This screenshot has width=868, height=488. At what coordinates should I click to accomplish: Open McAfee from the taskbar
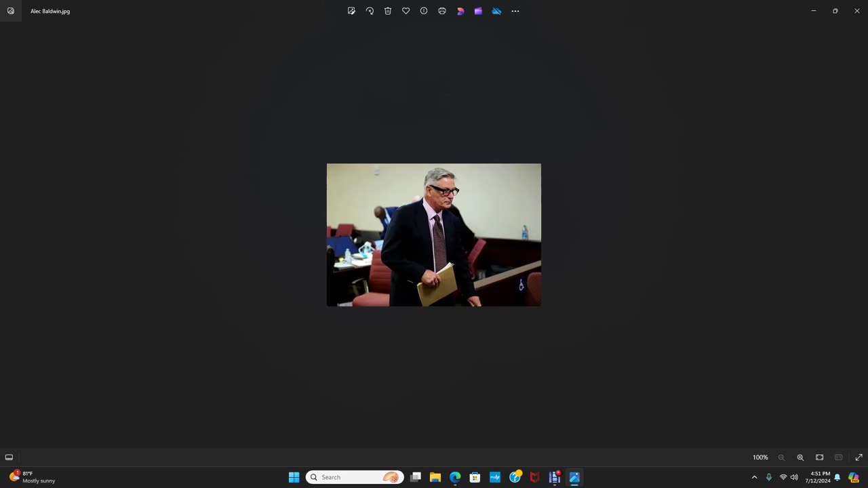pyautogui.click(x=534, y=477)
